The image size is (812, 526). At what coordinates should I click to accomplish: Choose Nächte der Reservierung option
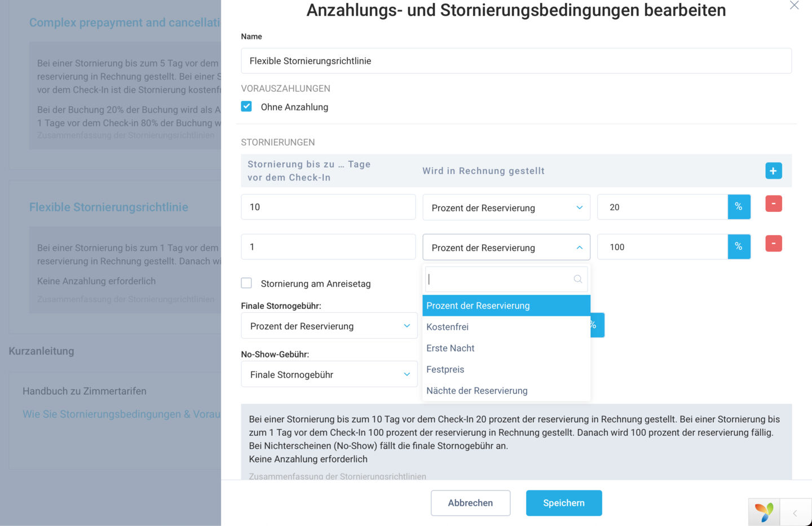tap(506, 391)
